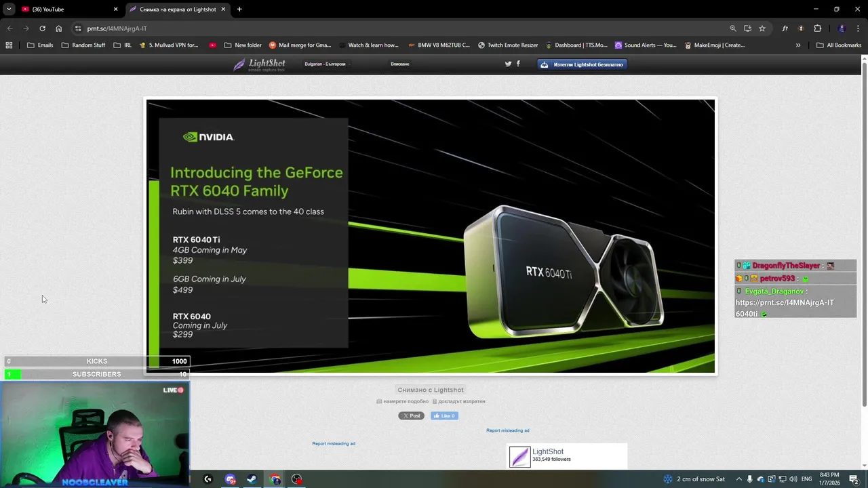Screen dimensions: 868x488
Task: Click the Facebook Like button
Action: [445, 415]
